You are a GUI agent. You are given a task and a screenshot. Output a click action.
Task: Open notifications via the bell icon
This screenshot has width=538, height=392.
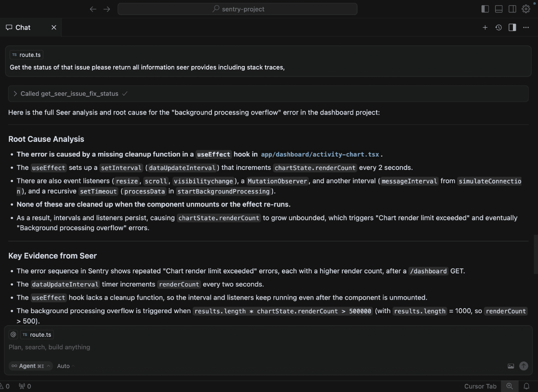[x=526, y=386]
